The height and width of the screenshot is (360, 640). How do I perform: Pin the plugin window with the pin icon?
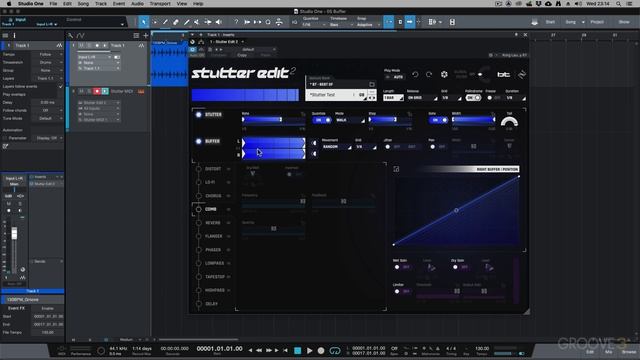[x=516, y=35]
